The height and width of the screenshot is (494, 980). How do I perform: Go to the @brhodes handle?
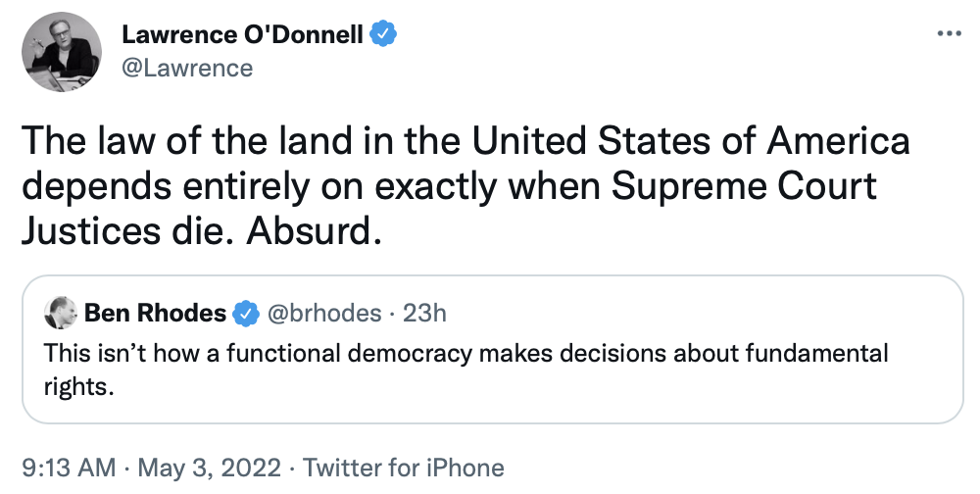324,313
